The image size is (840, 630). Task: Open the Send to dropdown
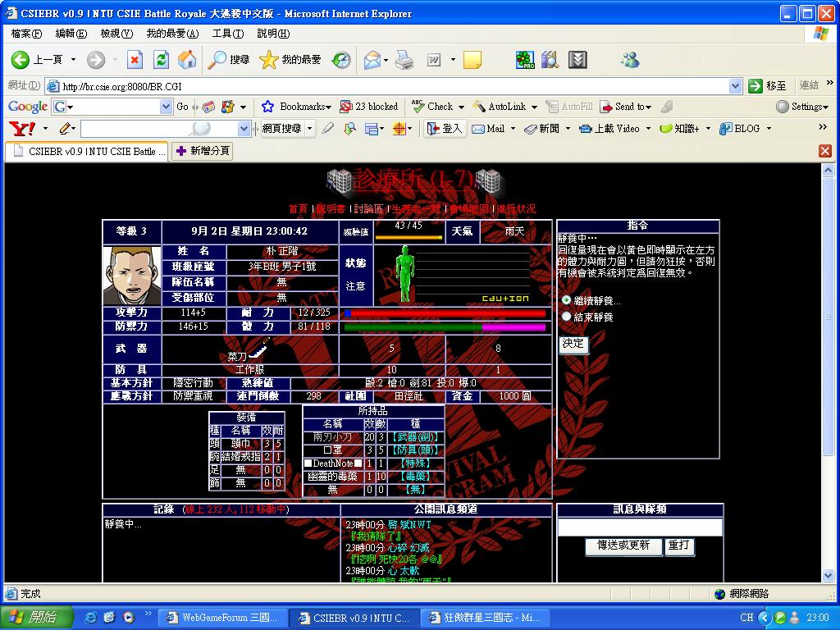pos(626,107)
